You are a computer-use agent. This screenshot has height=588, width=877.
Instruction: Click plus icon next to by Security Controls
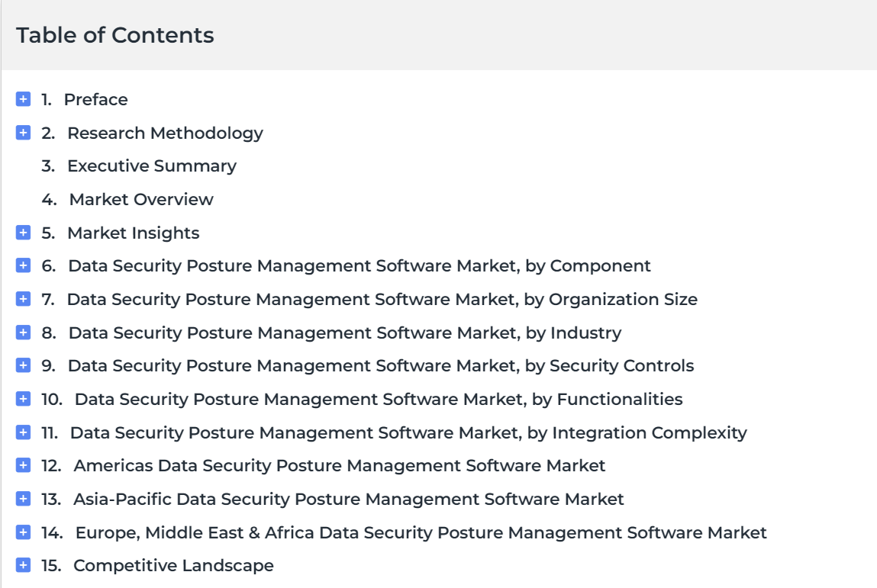pos(23,365)
